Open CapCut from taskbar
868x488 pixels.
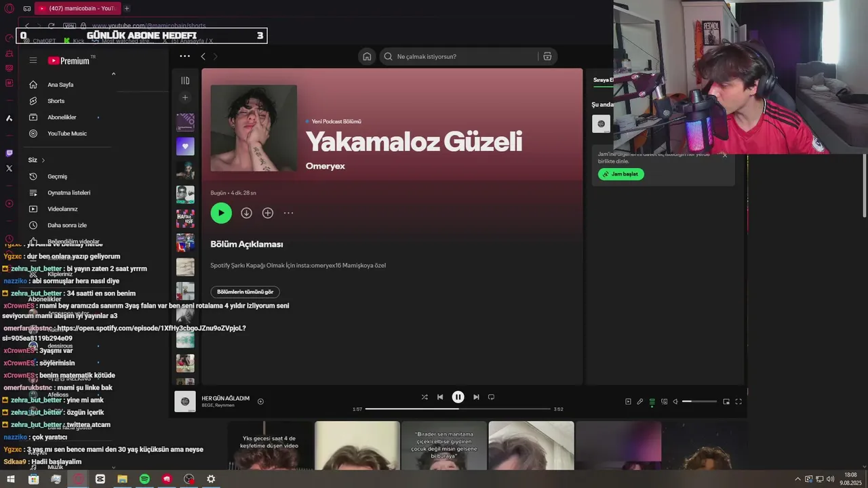click(100, 479)
